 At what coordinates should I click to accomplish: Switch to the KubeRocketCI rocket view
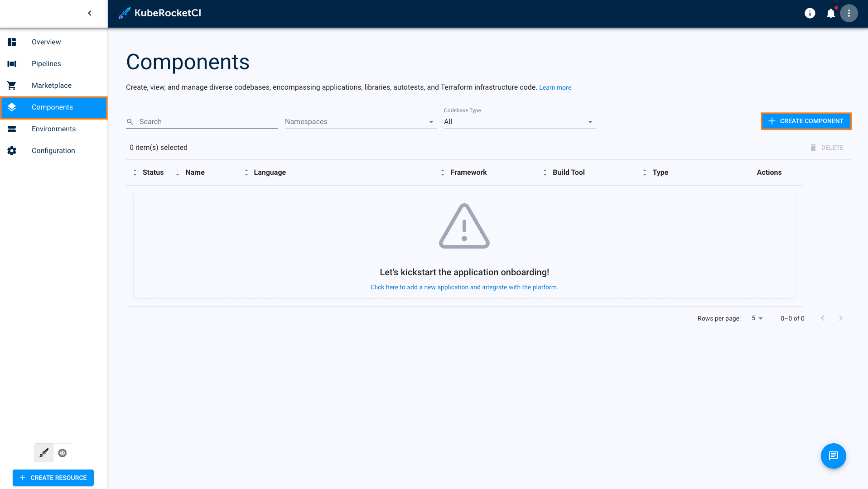coord(44,453)
